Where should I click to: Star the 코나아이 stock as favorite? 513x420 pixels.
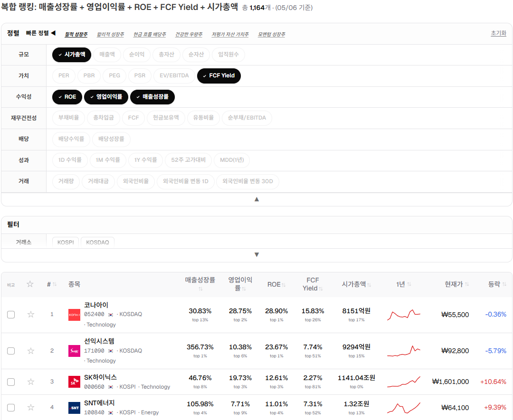click(31, 315)
